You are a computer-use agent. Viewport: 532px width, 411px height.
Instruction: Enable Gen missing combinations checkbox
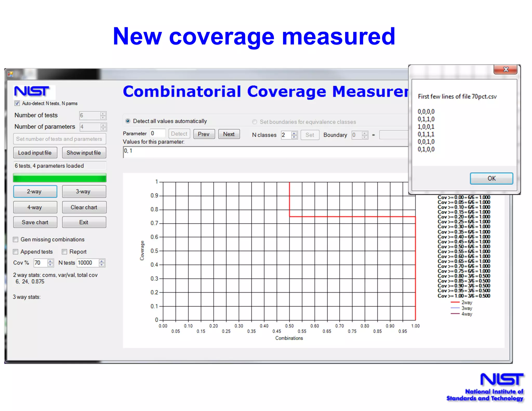coord(16,239)
